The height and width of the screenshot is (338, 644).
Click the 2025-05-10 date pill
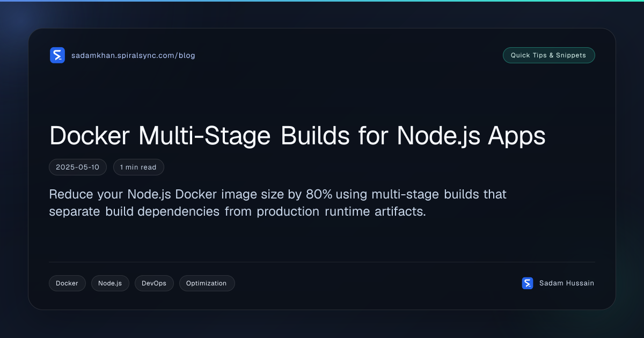78,167
